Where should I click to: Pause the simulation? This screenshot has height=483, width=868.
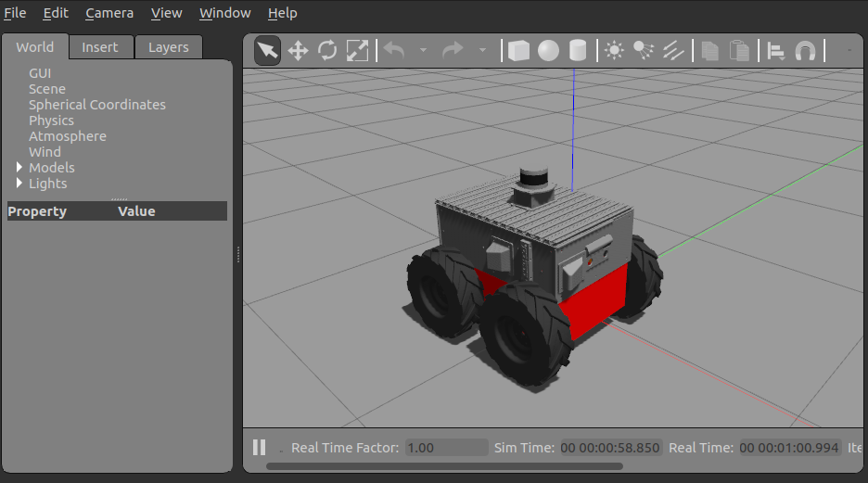(260, 448)
